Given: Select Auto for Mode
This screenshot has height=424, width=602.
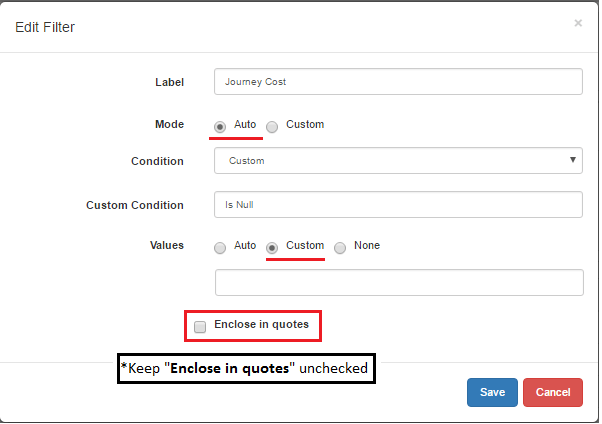Looking at the screenshot, I should click(220, 127).
